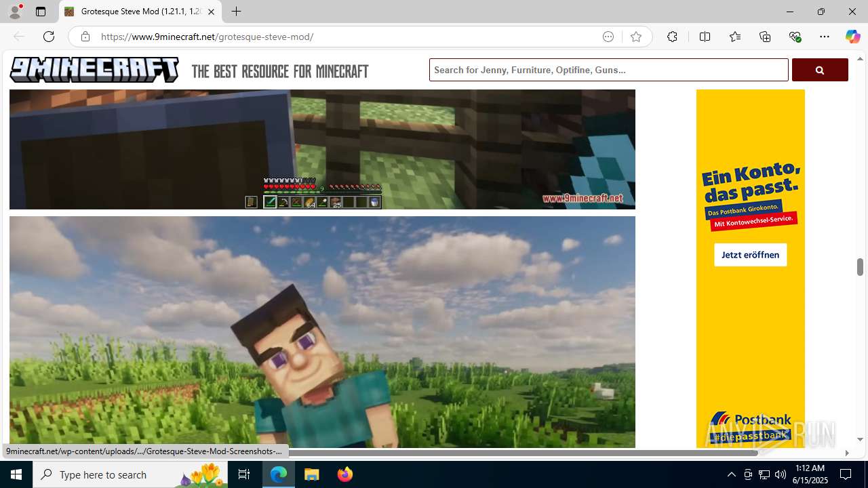View site information lock icon
Viewport: 868px width, 488px height.
click(85, 37)
